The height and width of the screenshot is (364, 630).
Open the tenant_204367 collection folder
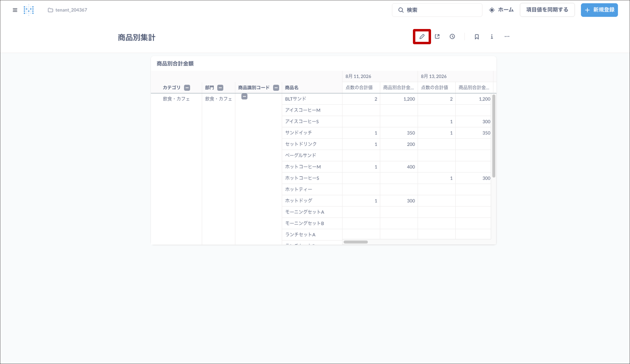click(67, 10)
